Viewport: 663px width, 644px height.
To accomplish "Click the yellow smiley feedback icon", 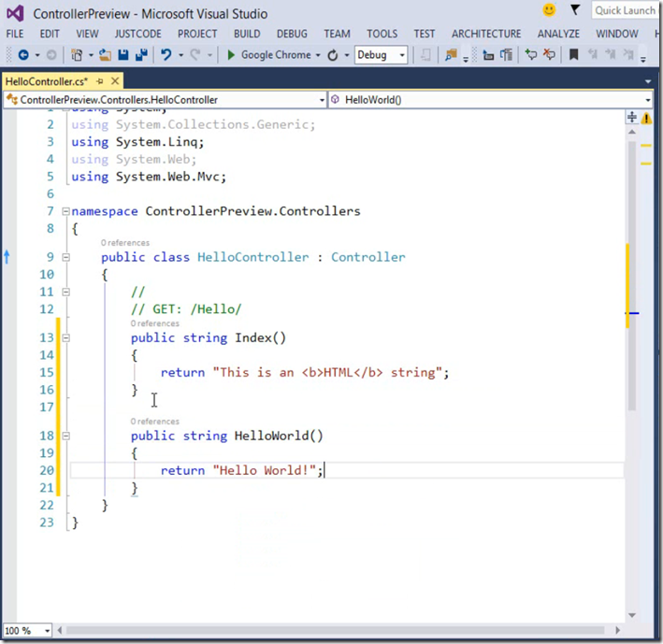I will point(549,10).
